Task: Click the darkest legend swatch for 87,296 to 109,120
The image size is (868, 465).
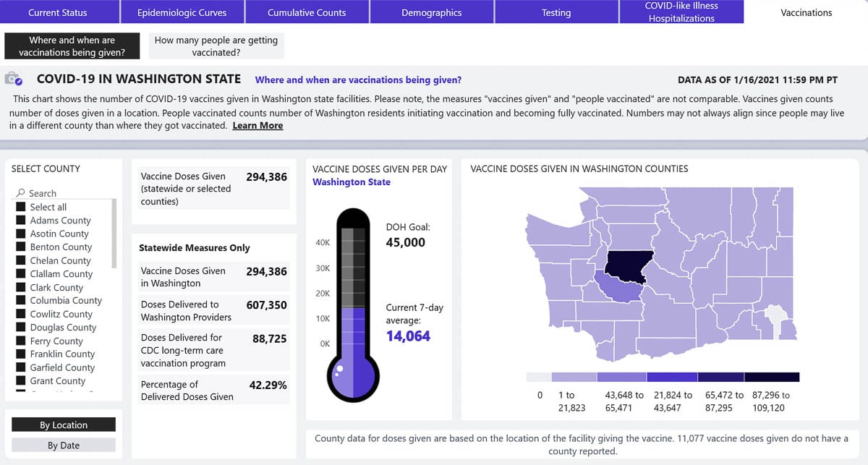Action: click(x=772, y=377)
